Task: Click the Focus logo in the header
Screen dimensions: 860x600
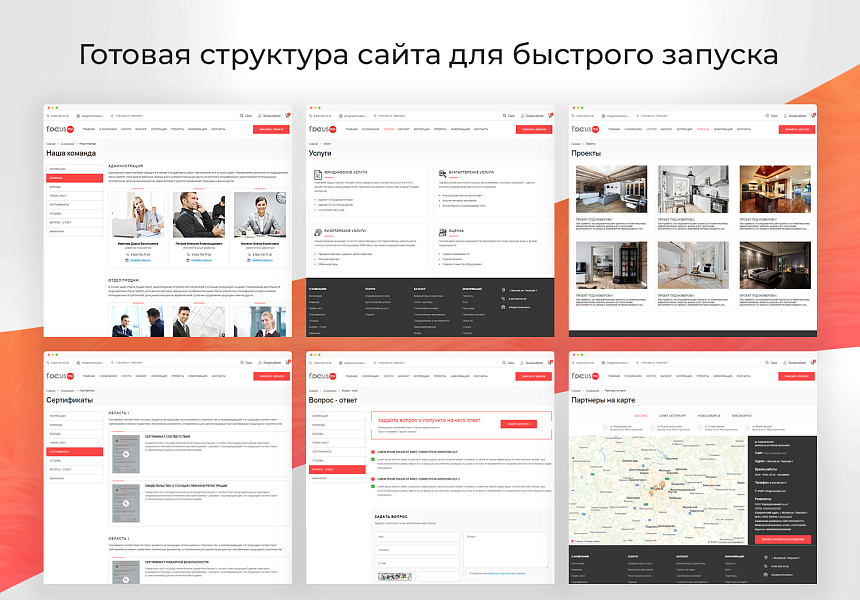Action: point(320,128)
